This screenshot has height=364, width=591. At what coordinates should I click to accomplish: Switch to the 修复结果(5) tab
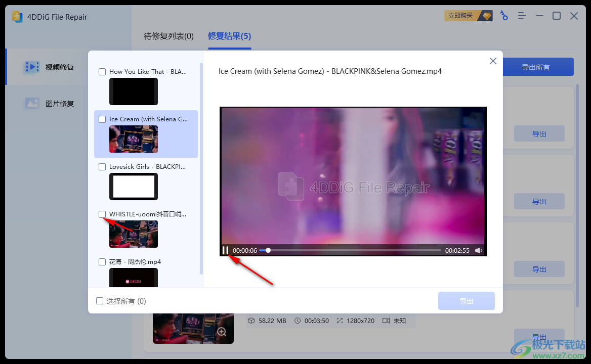[230, 36]
